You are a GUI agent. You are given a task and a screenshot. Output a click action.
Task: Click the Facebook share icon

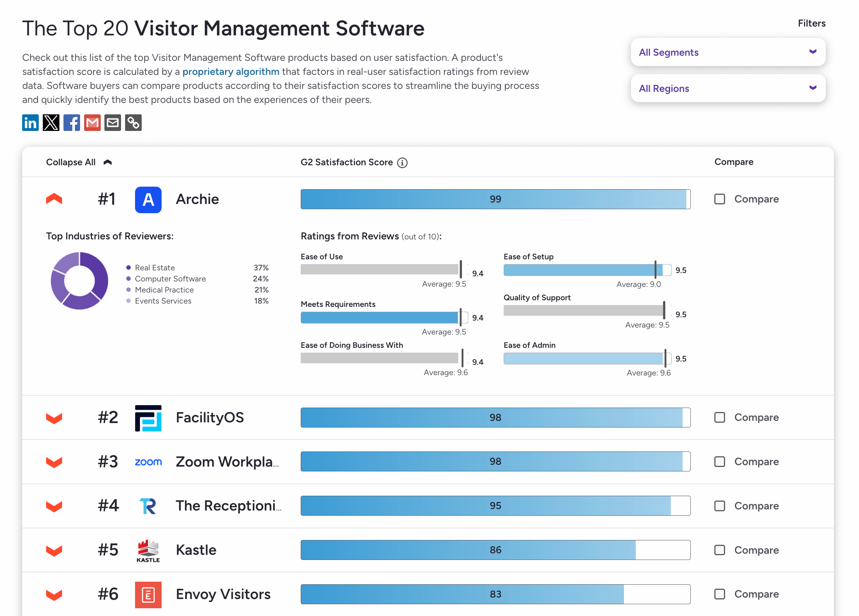pos(72,123)
